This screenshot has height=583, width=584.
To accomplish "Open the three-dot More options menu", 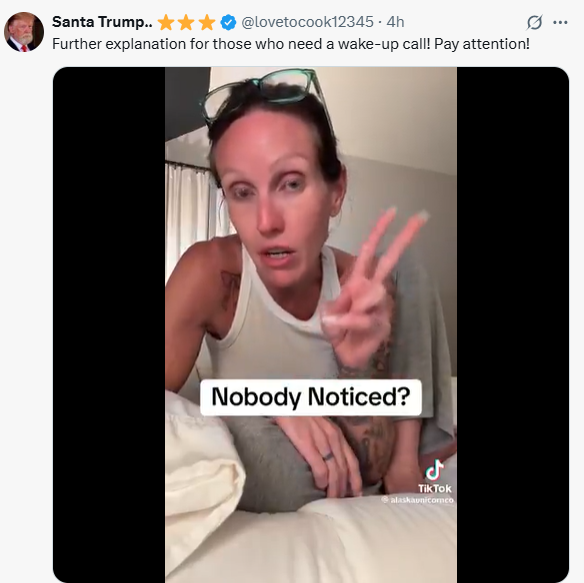I will (560, 22).
